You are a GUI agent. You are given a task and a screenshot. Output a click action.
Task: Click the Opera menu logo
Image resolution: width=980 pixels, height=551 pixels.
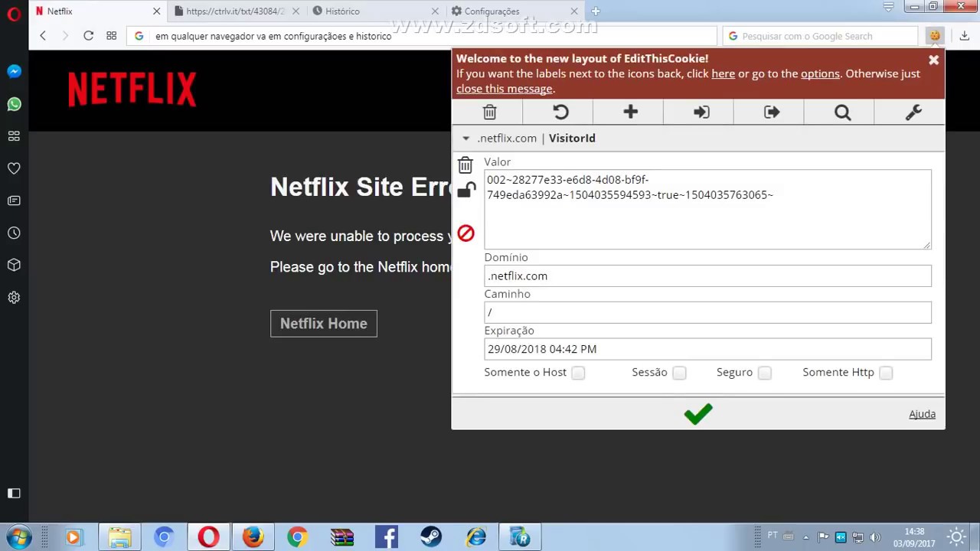tap(14, 13)
